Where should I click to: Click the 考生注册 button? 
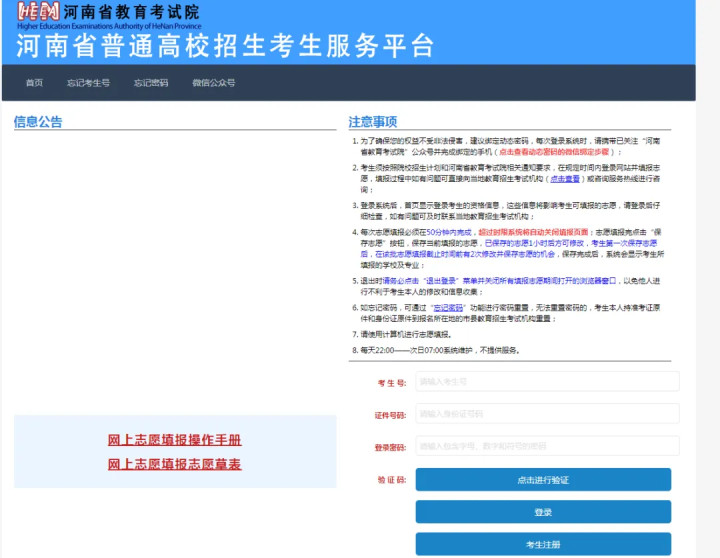tap(543, 544)
